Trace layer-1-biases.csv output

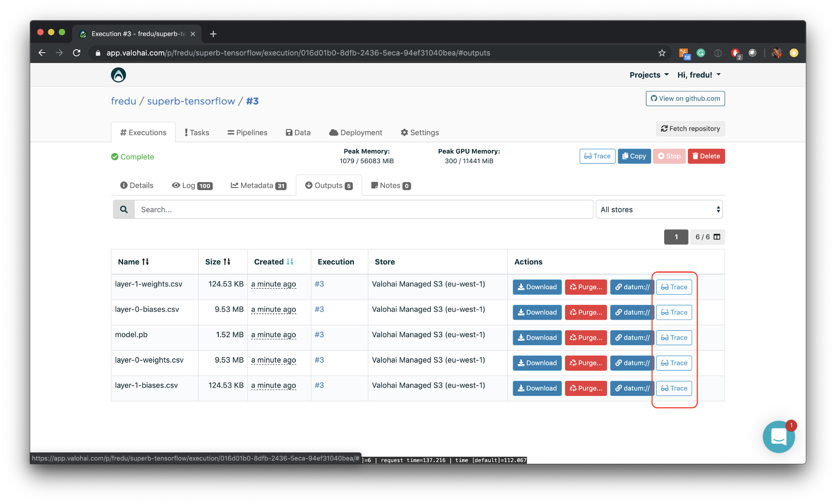click(x=674, y=388)
